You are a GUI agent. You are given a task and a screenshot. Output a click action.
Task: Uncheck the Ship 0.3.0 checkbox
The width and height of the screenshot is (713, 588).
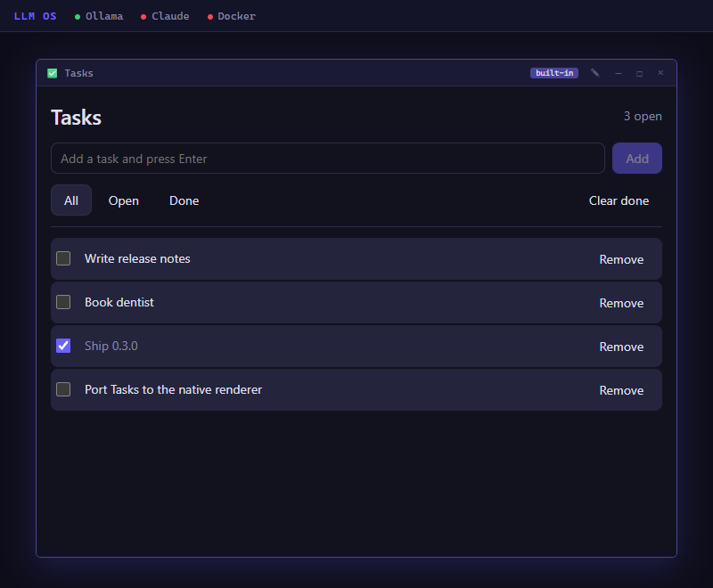tap(63, 346)
